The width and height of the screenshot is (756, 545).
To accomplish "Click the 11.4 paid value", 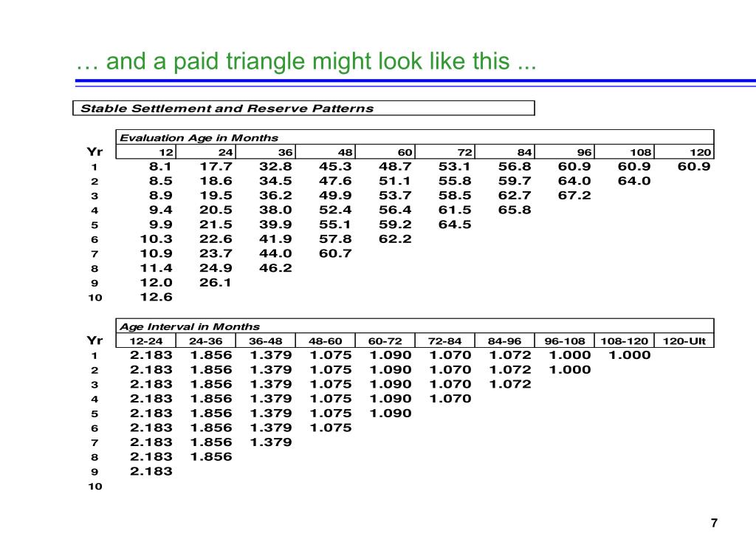I will 157,268.
